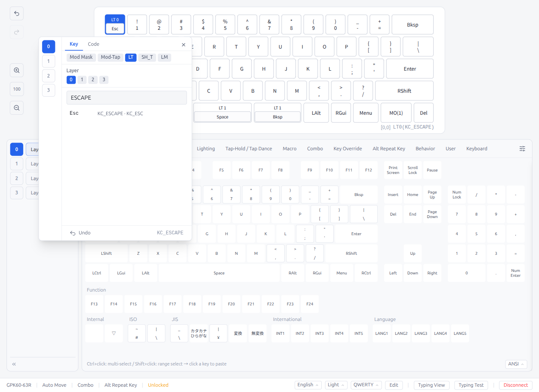The height and width of the screenshot is (392, 539).
Task: Select the LT 0 Esc key on the keyboard
Action: 115,24
